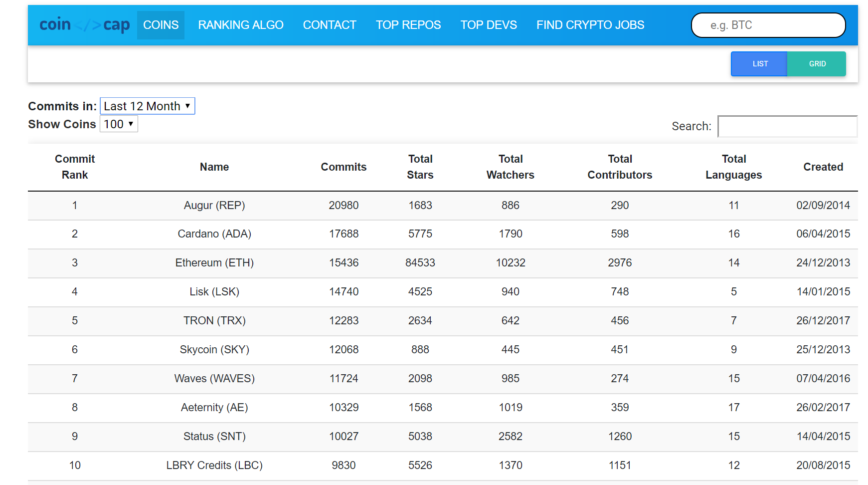The height and width of the screenshot is (485, 868).
Task: Open the TOP DEVS page
Action: [489, 25]
